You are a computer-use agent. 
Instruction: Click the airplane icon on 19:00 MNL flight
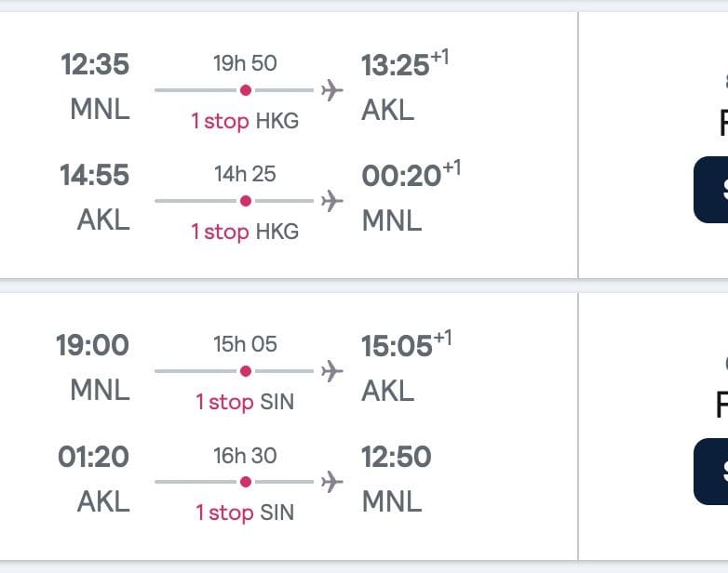[331, 371]
